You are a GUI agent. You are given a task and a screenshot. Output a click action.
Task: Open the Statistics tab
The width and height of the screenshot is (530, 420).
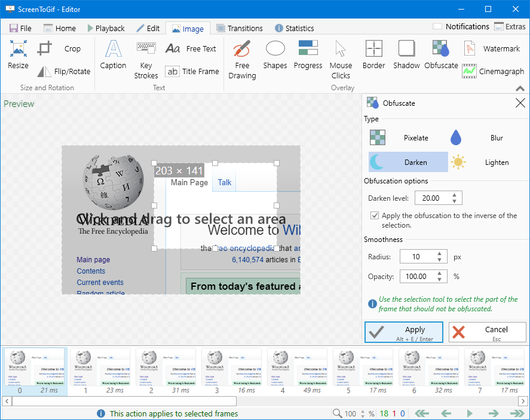coord(295,29)
